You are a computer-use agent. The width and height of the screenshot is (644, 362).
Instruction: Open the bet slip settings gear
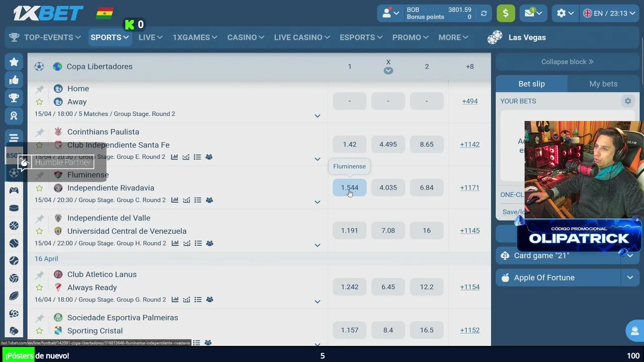pyautogui.click(x=628, y=101)
